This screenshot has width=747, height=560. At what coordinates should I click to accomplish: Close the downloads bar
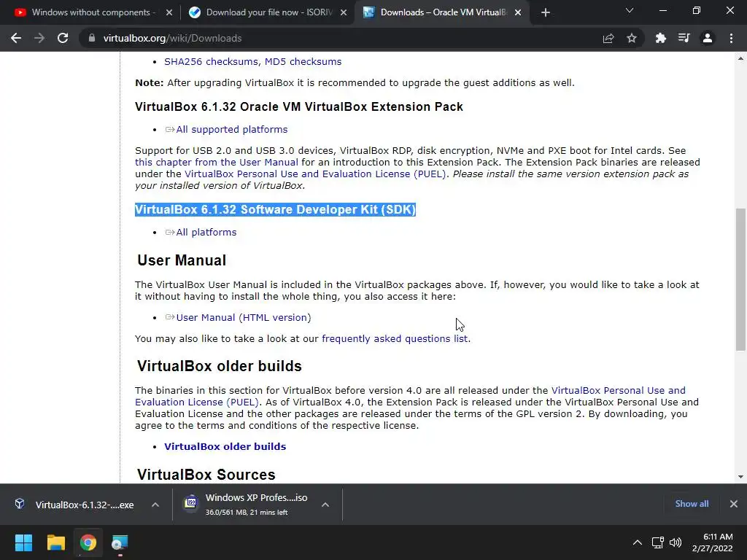point(734,504)
